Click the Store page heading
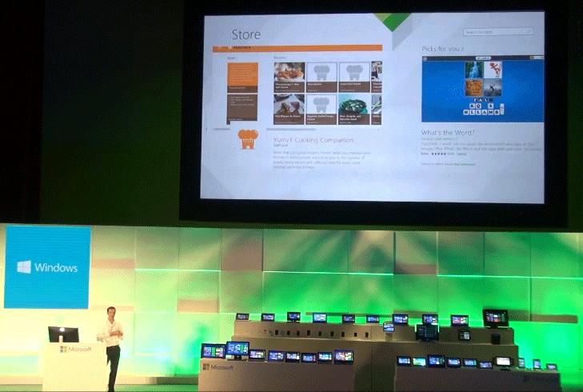This screenshot has height=392, width=583. pyautogui.click(x=246, y=35)
